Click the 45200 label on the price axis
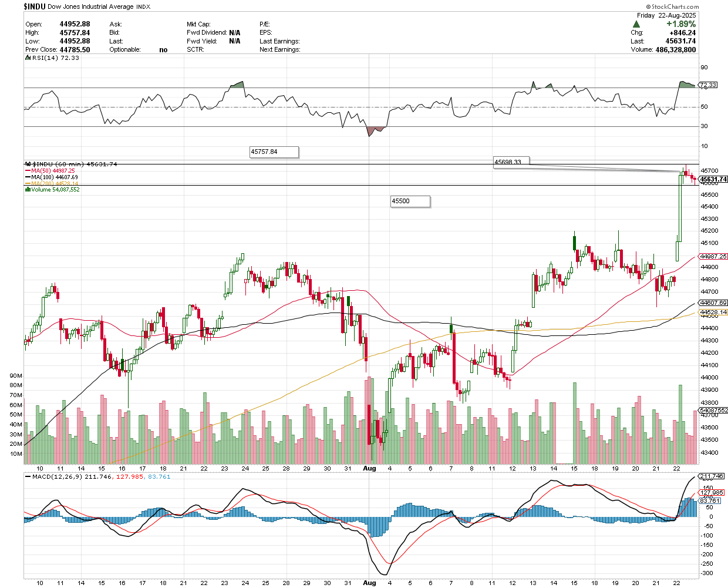Image resolution: width=728 pixels, height=588 pixels. pos(709,231)
